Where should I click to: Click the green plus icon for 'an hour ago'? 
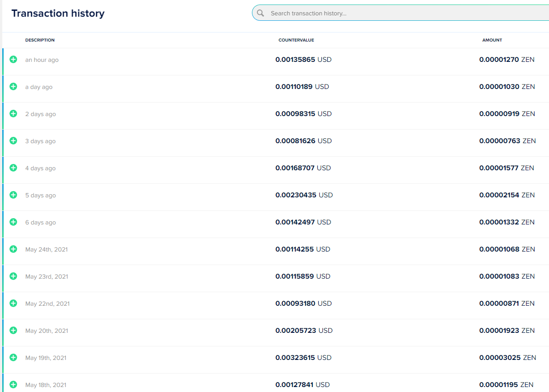13,59
